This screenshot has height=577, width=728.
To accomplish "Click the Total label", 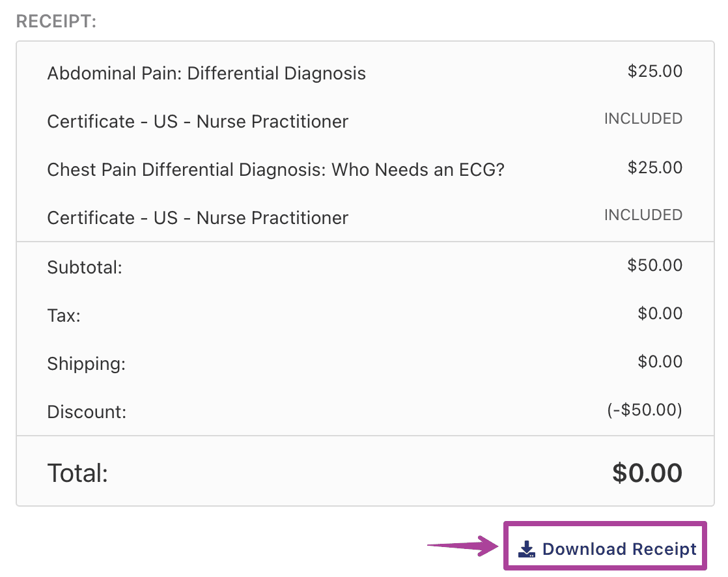I will pos(77,473).
